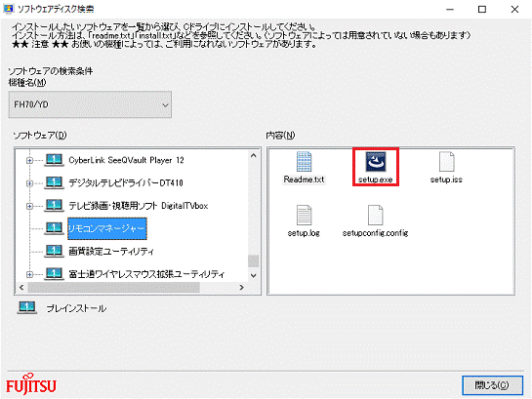Viewport: 532px width, 399px height.
Task: Maximize the ソフトウェアディスク検索 window
Action: pyautogui.click(x=482, y=9)
